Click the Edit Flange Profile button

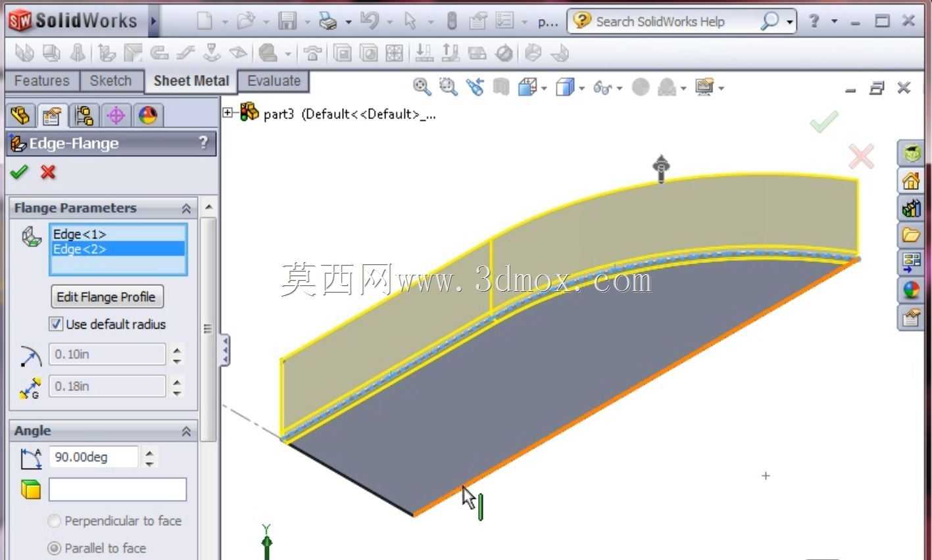click(107, 296)
